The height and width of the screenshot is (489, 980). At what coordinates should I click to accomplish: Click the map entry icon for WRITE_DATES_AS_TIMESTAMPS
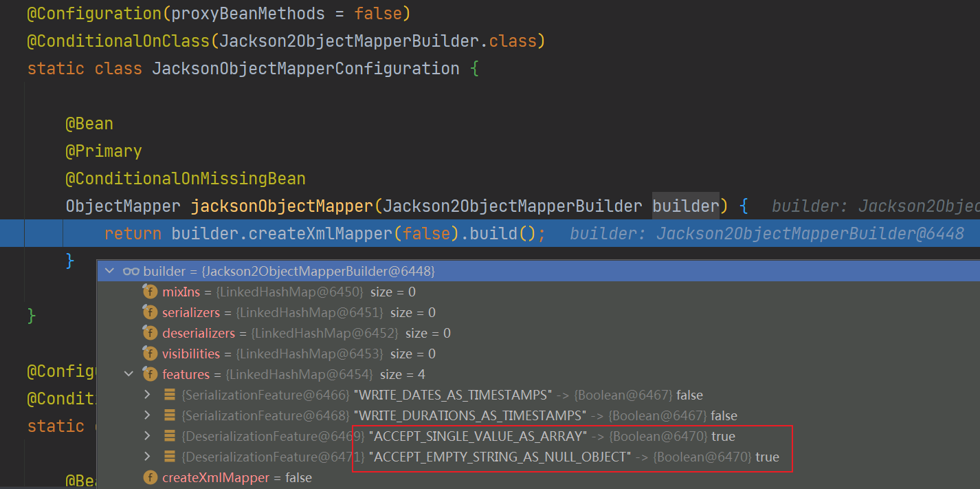point(169,395)
